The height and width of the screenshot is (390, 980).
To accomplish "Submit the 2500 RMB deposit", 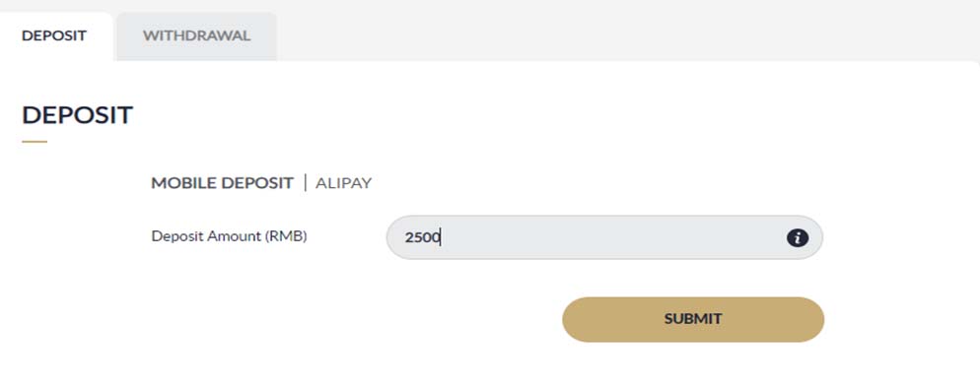I will 693,319.
